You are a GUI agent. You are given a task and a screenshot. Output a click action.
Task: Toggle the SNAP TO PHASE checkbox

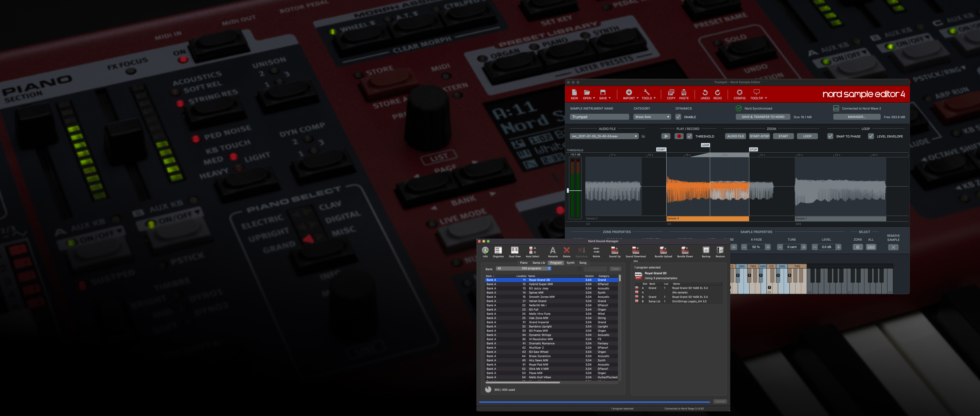pyautogui.click(x=830, y=136)
